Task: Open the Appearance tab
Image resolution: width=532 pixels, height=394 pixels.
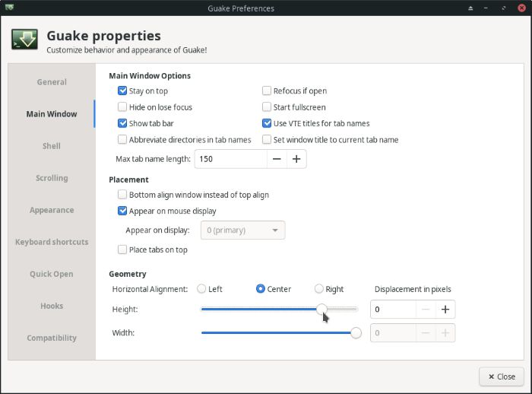Action: click(52, 210)
